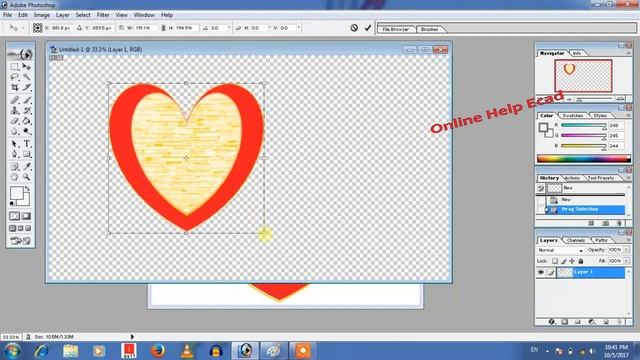
Task: Open the File menu
Action: [x=7, y=15]
